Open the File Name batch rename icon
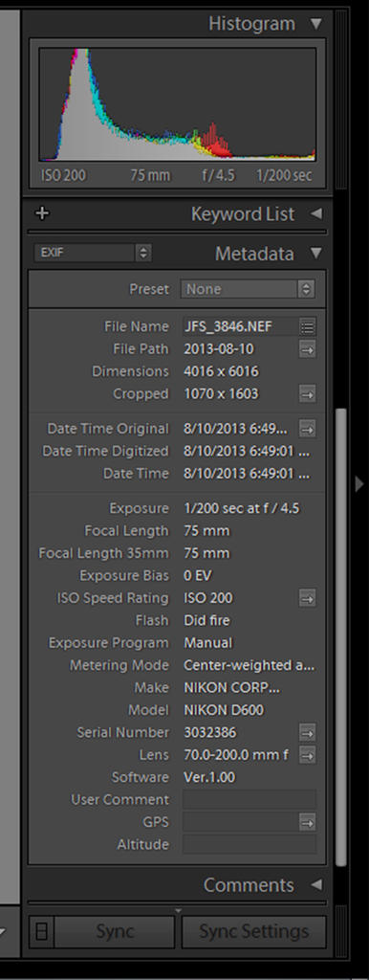This screenshot has height=980, width=369. (307, 326)
